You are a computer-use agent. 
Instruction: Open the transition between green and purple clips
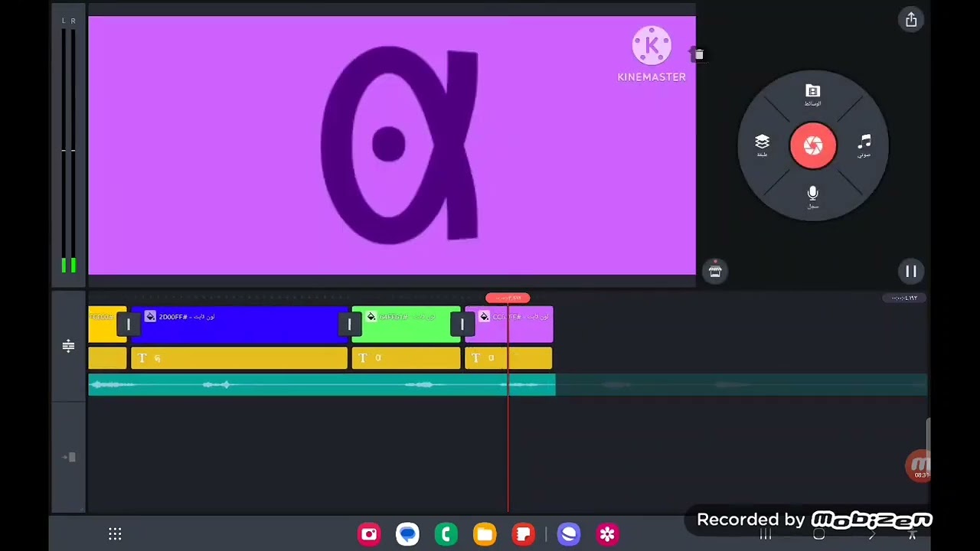(462, 324)
